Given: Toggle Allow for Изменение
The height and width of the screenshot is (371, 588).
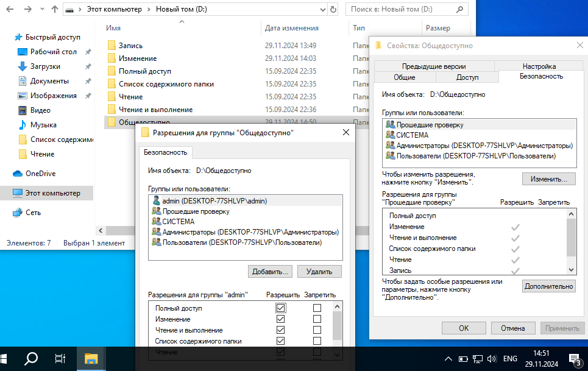Looking at the screenshot, I should tap(280, 319).
